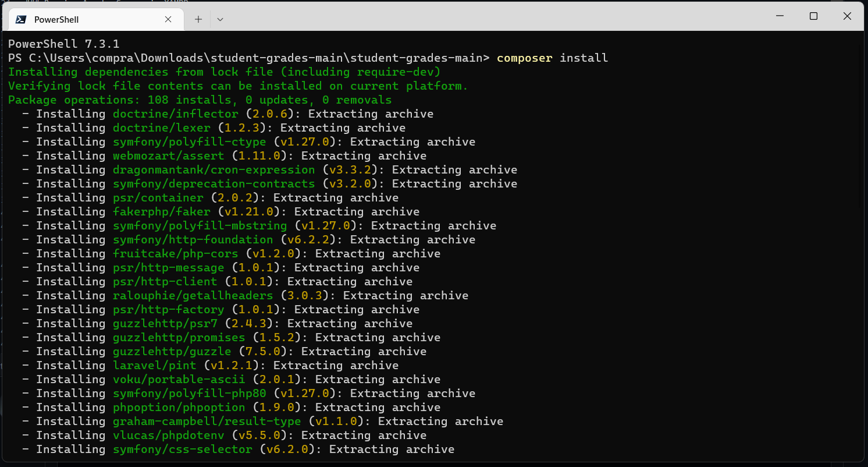Image resolution: width=868 pixels, height=467 pixels.
Task: Click version 'v6.2.2' of symfony/http-foundation
Action: tap(308, 239)
